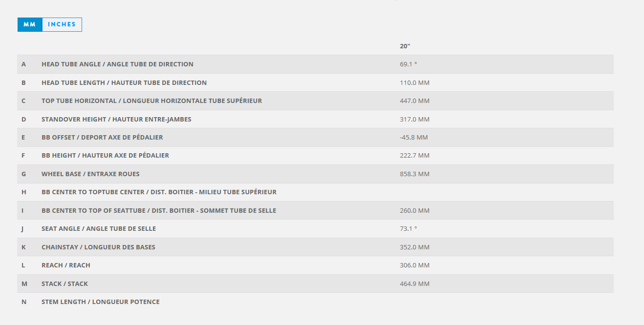Click the 20" size column header
Screen dimensions: 644x325
tap(405, 46)
